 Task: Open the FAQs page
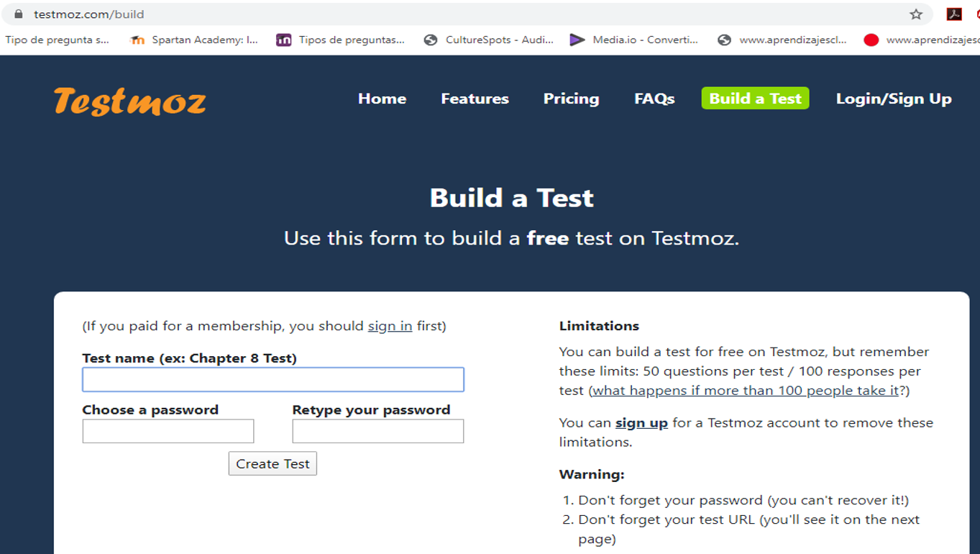tap(654, 99)
